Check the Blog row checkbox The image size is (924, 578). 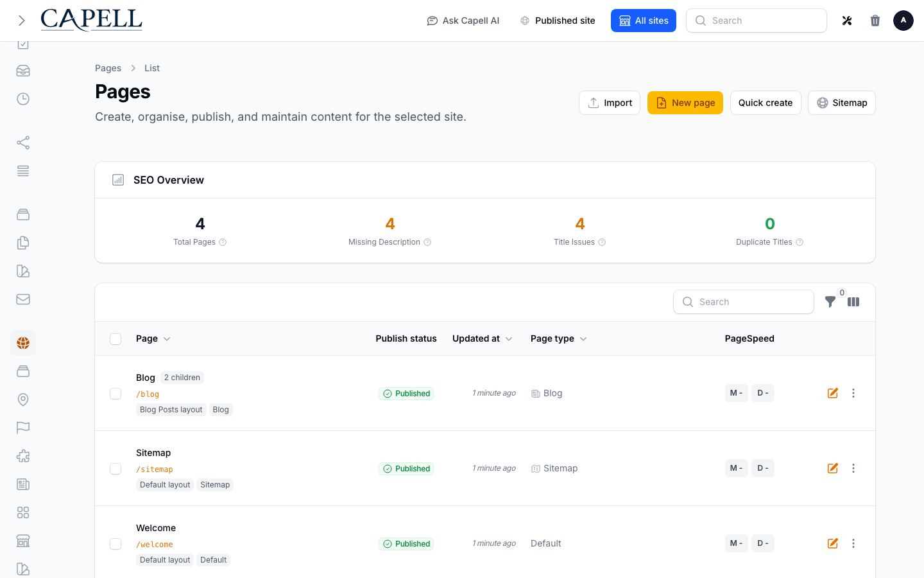coord(116,394)
